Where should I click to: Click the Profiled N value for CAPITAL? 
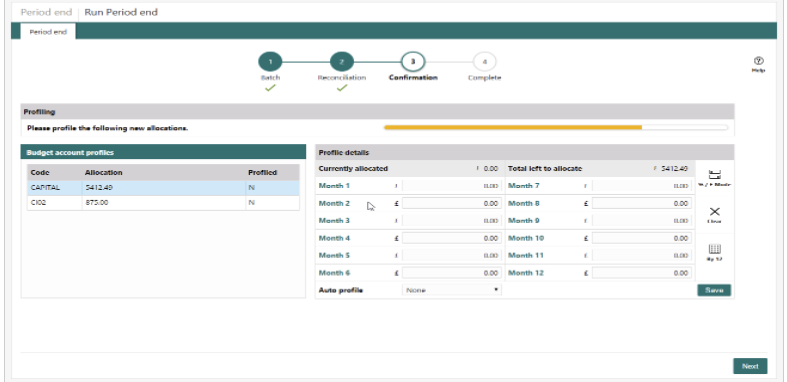(x=252, y=188)
